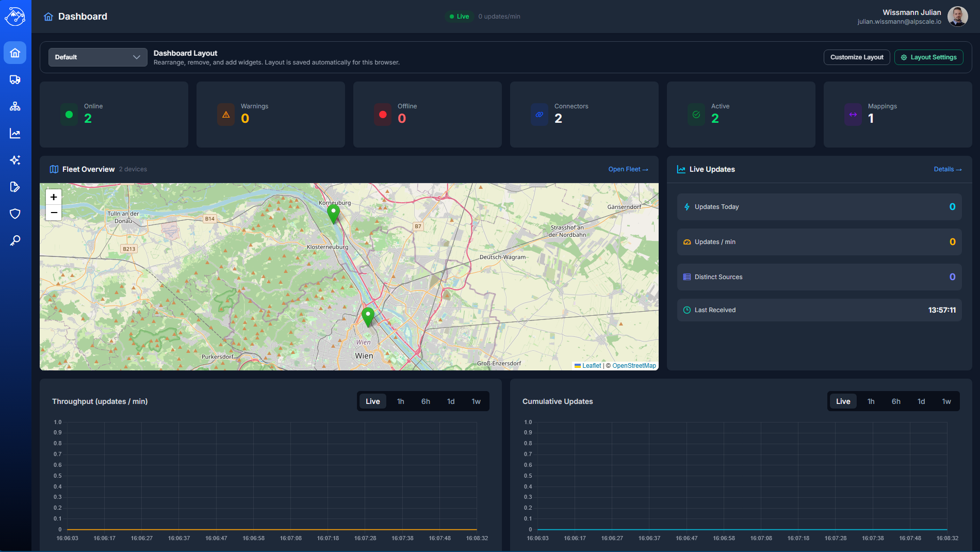
Task: Click the Live Updates chart icon
Action: coord(681,169)
